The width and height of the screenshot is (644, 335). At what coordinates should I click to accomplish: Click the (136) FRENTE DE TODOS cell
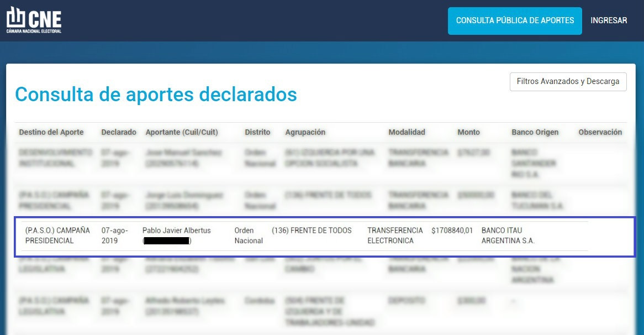tap(312, 230)
